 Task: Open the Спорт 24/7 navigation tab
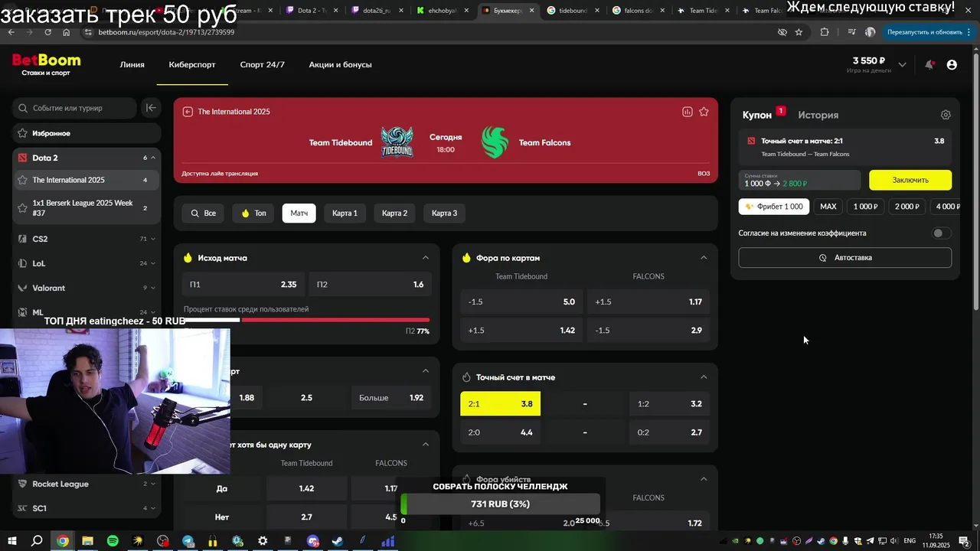pyautogui.click(x=262, y=65)
